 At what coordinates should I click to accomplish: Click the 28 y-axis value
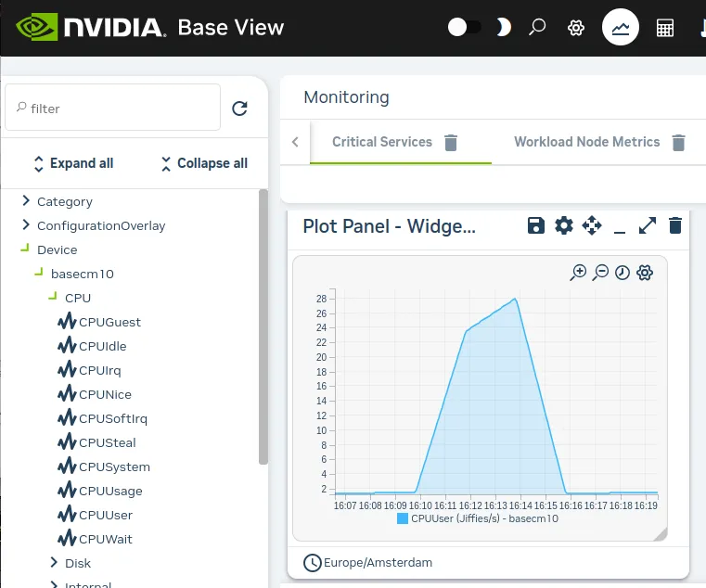pos(321,299)
